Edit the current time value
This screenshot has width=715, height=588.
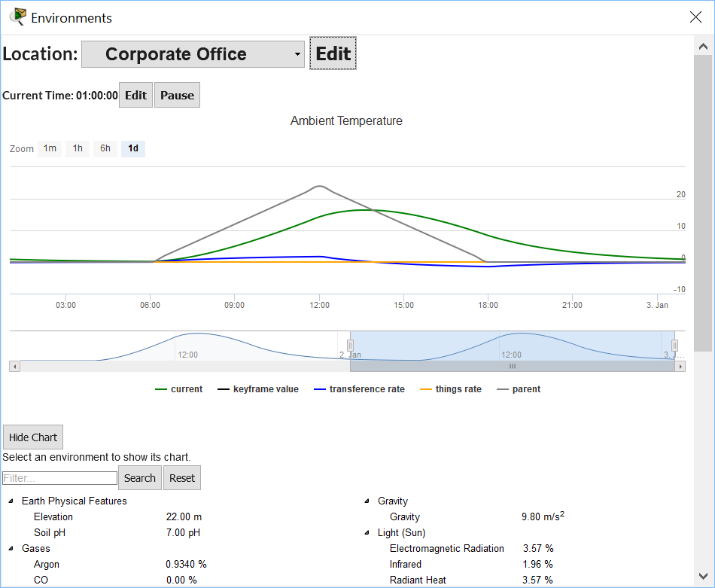point(135,96)
